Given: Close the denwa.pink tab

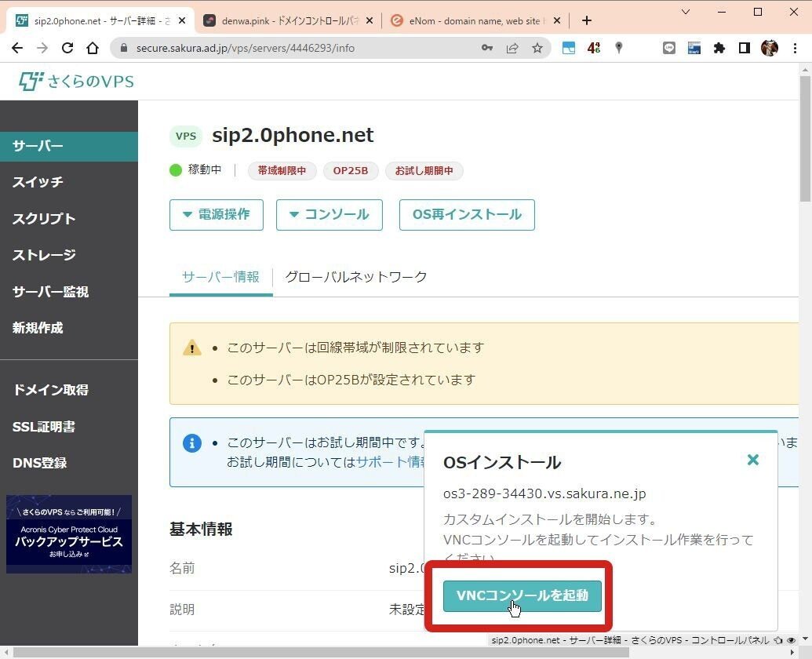Looking at the screenshot, I should coord(370,20).
